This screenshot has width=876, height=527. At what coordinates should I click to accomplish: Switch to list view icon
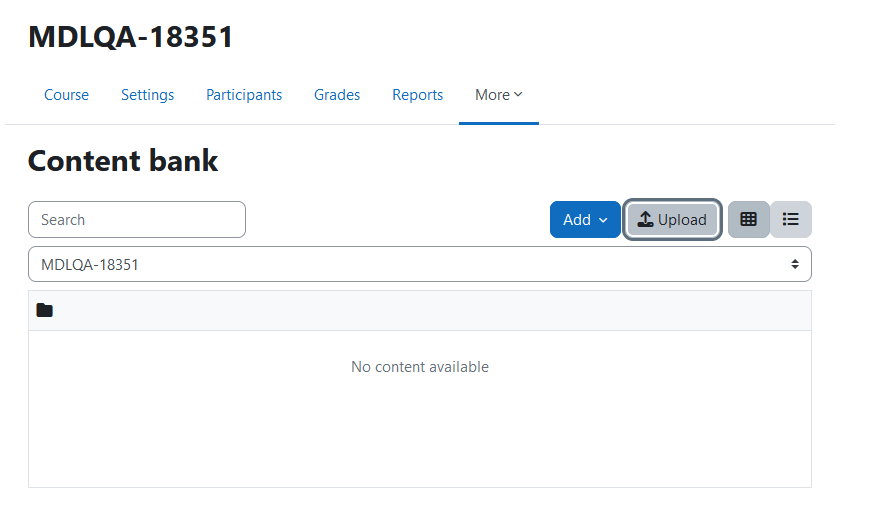[791, 220]
